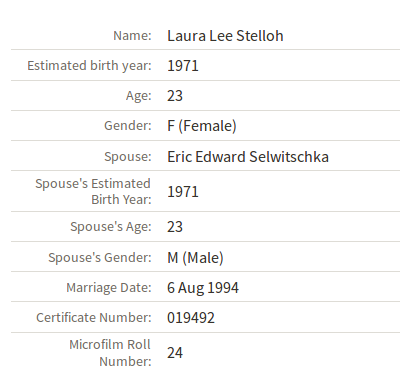Click the Estimated birth year label
The image size is (401, 374).
[89, 66]
